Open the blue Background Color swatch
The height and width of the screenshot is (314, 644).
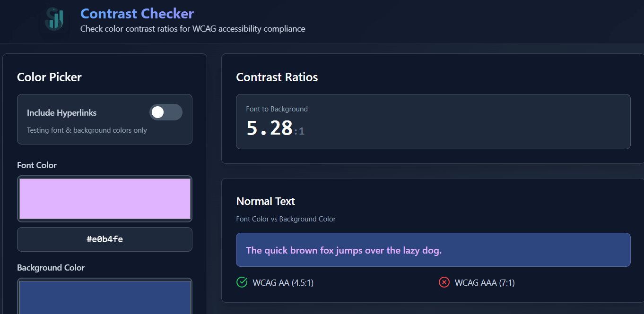coord(104,297)
